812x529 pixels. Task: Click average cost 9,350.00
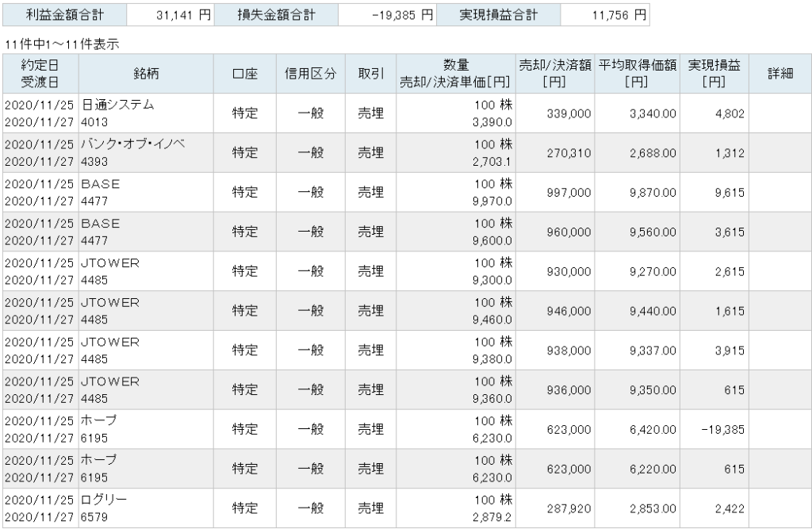(x=653, y=390)
